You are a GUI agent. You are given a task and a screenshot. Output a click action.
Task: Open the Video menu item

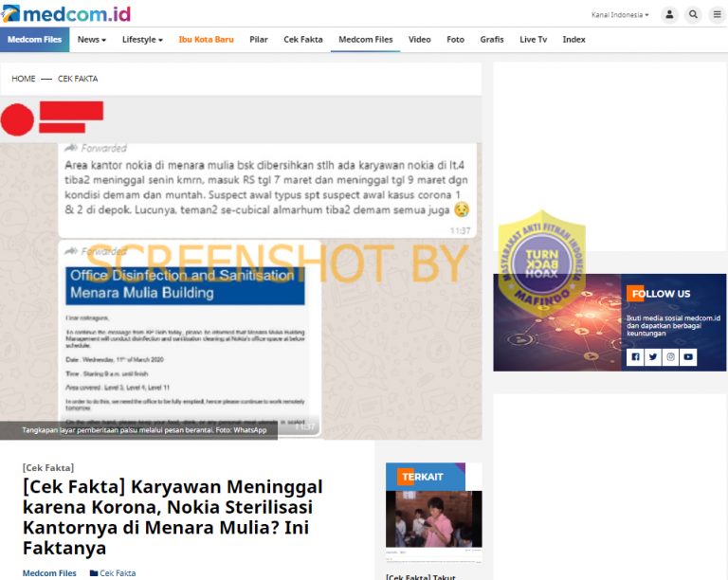click(420, 40)
